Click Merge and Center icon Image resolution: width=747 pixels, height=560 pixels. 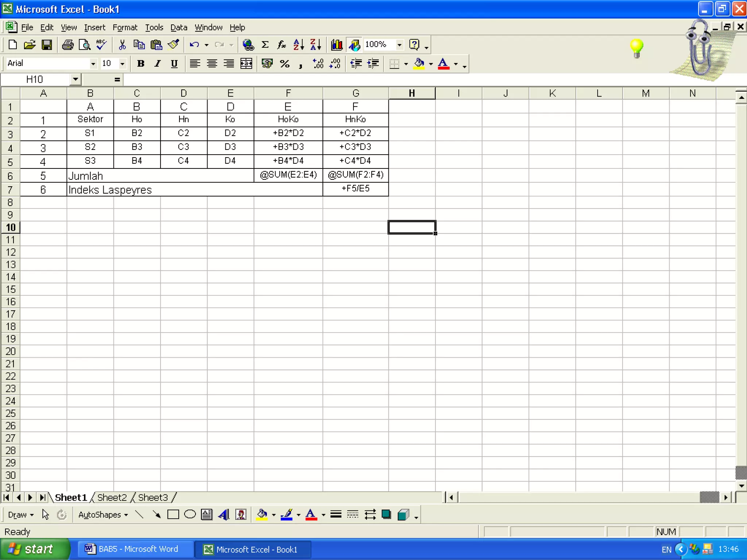coord(246,64)
